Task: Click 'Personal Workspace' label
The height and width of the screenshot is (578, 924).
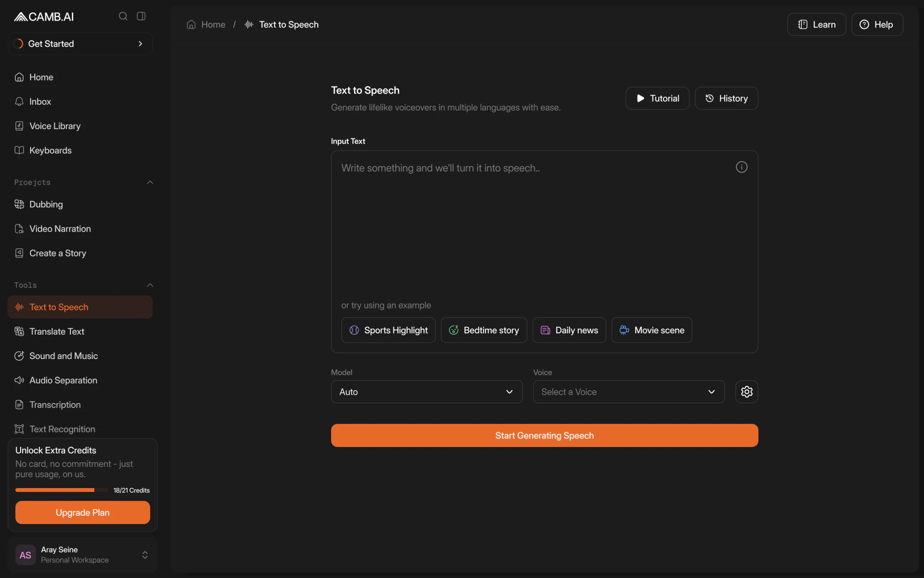Action: click(x=75, y=560)
